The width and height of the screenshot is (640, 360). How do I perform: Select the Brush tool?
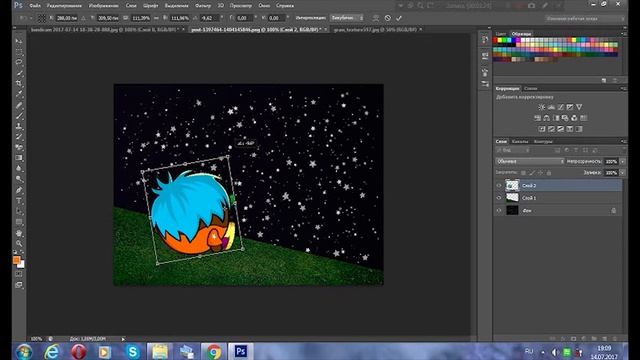(x=19, y=116)
